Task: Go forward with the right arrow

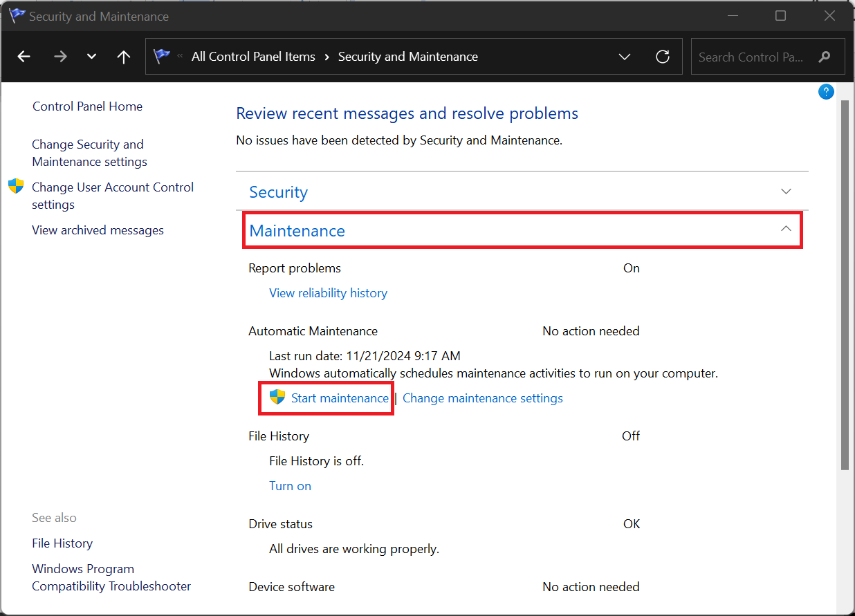Action: [x=60, y=57]
